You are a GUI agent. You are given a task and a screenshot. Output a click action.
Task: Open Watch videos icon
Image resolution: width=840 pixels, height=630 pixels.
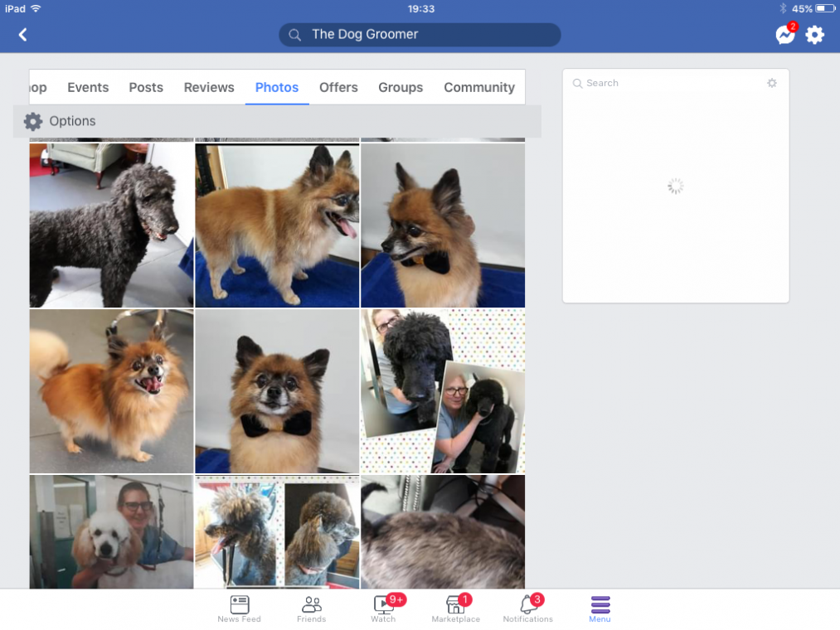tap(384, 608)
